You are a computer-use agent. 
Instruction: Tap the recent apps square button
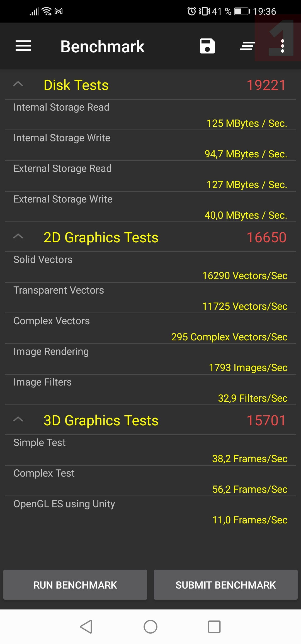tap(214, 627)
